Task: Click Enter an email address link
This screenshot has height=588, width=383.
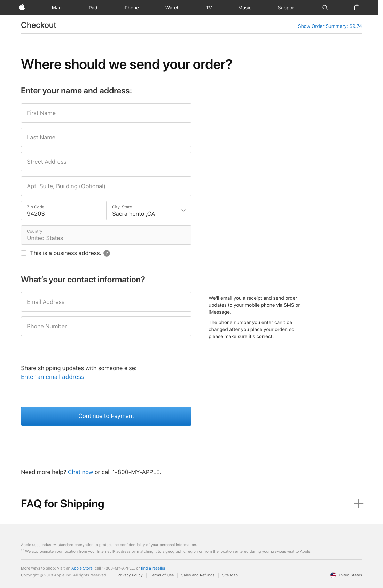Action: point(53,377)
